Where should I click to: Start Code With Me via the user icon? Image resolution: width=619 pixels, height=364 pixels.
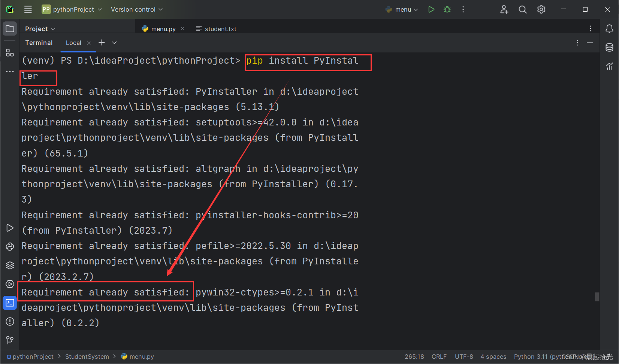pyautogui.click(x=504, y=9)
